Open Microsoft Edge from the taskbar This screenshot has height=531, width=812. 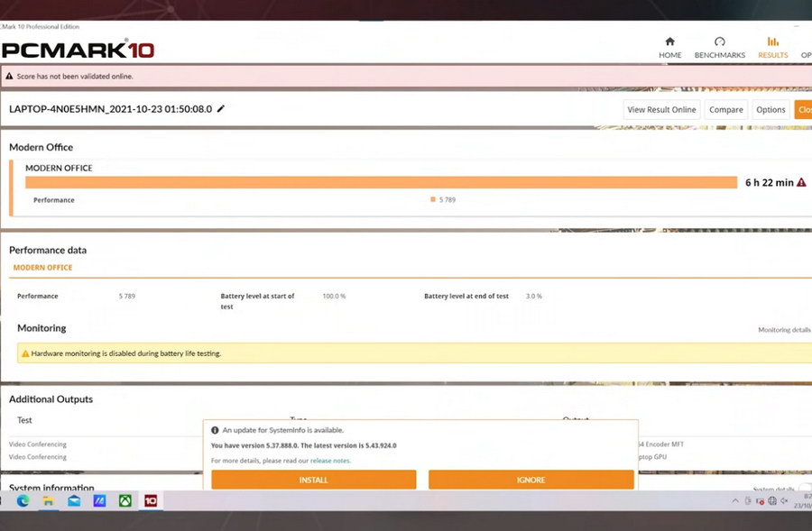[x=23, y=500]
